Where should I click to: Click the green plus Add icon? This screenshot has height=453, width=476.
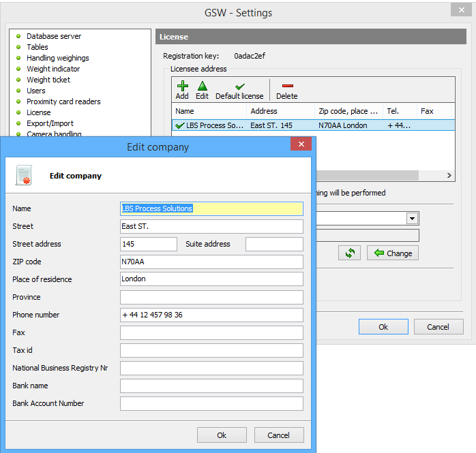pos(182,86)
